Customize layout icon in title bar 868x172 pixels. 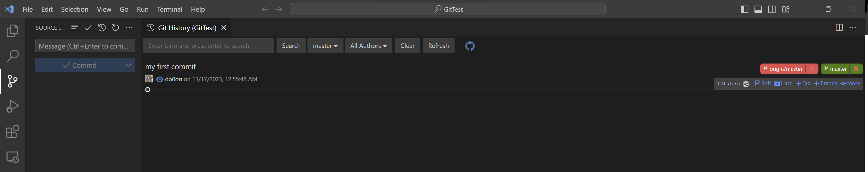click(786, 9)
